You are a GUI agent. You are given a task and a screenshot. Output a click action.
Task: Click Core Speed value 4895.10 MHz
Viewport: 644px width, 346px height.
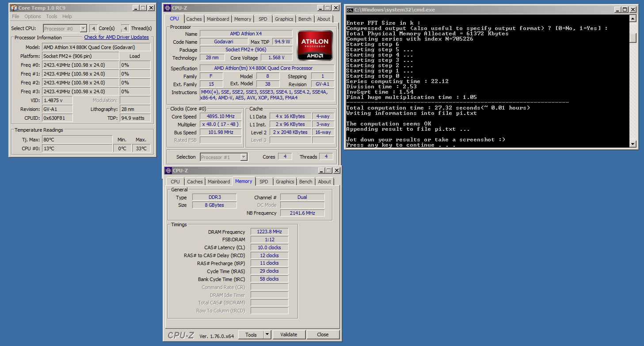221,116
